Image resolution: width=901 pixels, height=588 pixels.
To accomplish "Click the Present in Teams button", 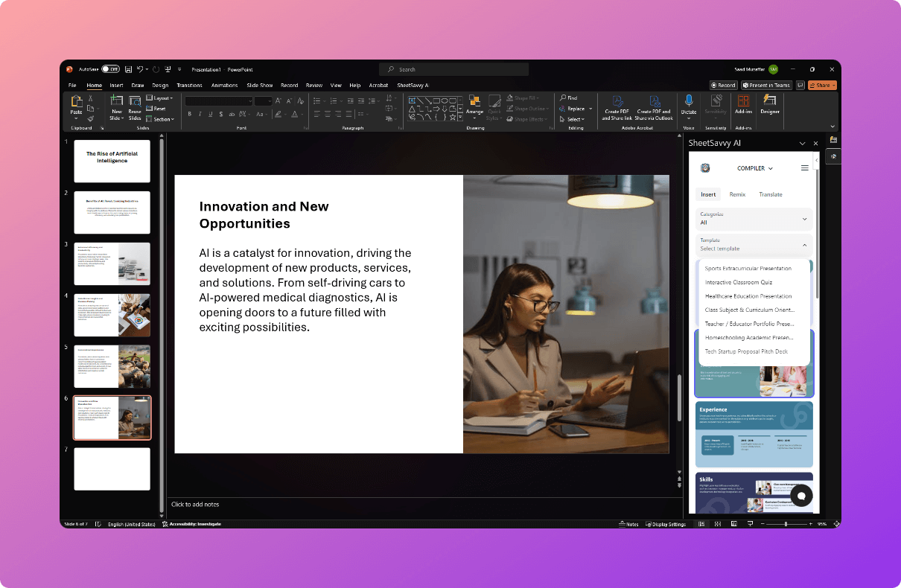I will (766, 85).
